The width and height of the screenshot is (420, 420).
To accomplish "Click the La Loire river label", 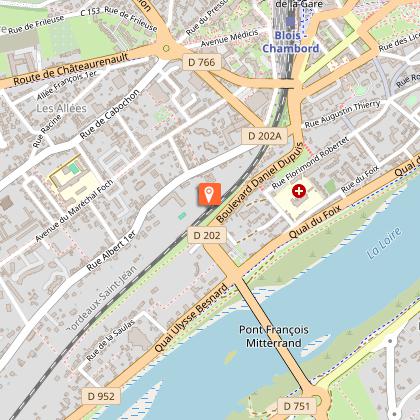I will tap(384, 243).
